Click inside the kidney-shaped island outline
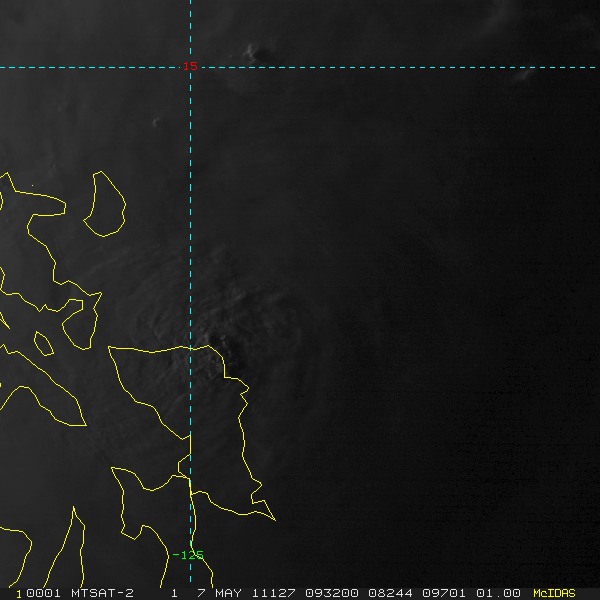600x600 pixels. pos(105,204)
